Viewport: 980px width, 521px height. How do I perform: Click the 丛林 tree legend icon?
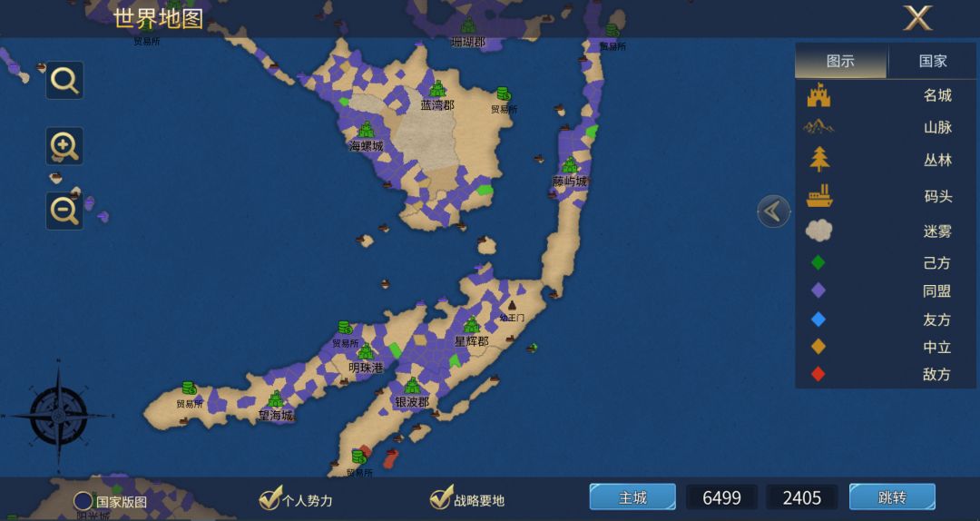pos(819,159)
